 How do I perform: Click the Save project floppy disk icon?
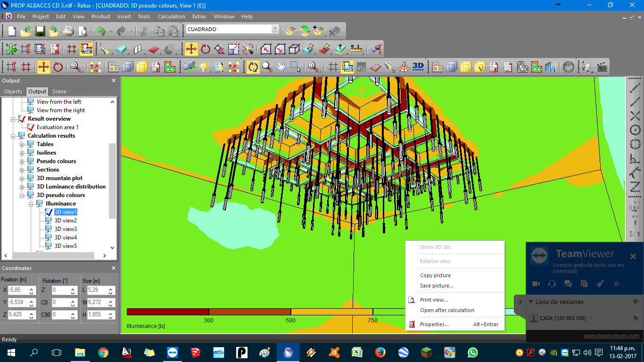40,31
